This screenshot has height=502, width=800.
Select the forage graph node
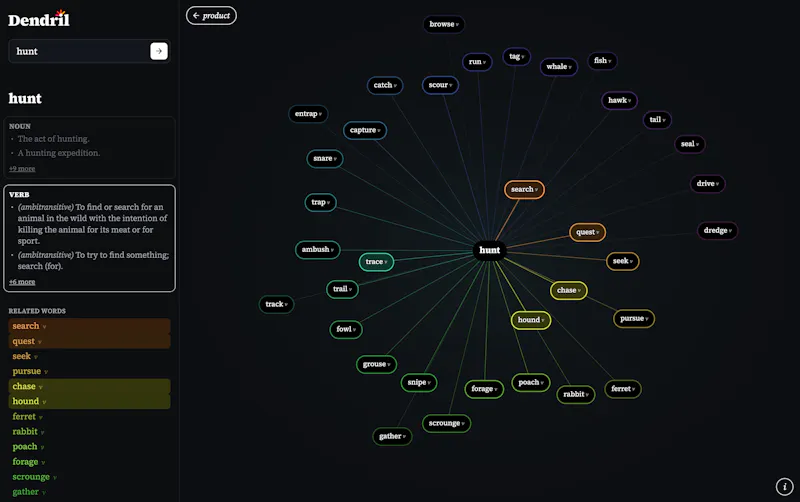pyautogui.click(x=484, y=389)
